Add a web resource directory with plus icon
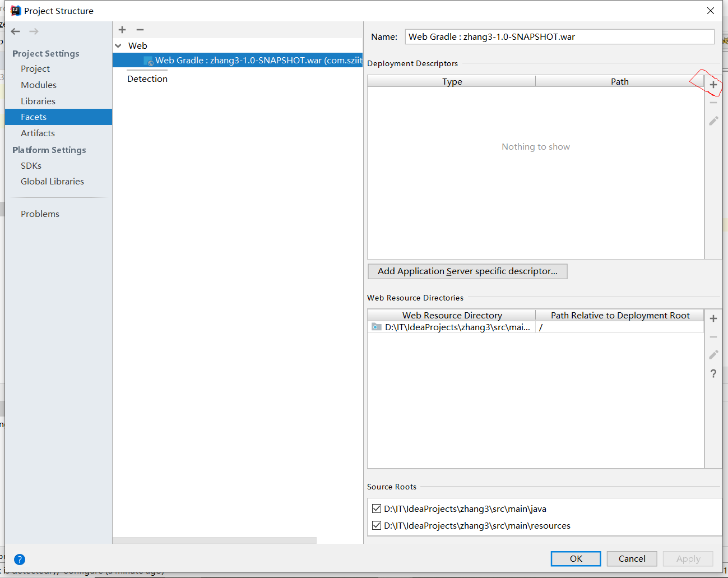 (x=713, y=318)
